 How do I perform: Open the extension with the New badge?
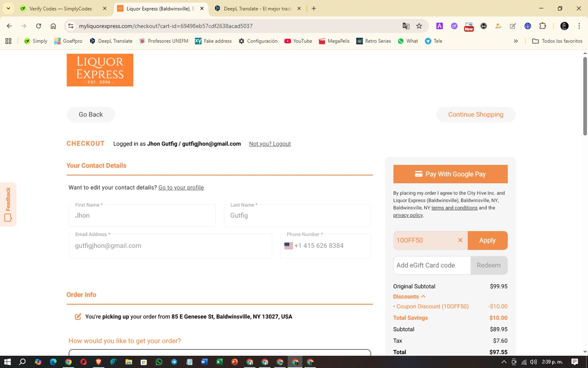point(469,26)
